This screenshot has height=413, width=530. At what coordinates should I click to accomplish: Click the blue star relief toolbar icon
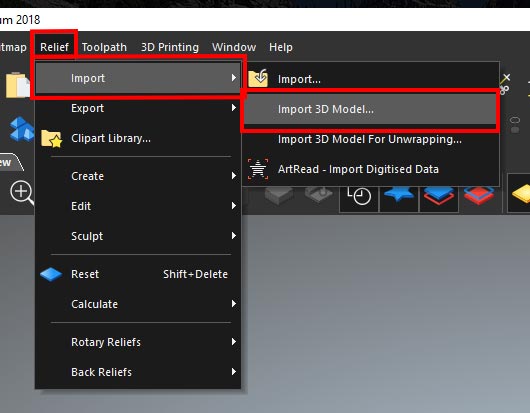(399, 195)
